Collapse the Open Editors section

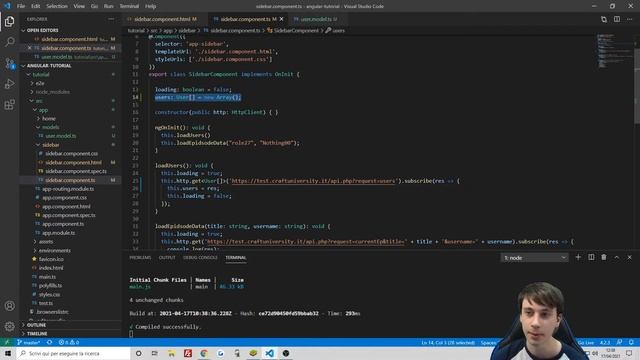click(x=42, y=30)
